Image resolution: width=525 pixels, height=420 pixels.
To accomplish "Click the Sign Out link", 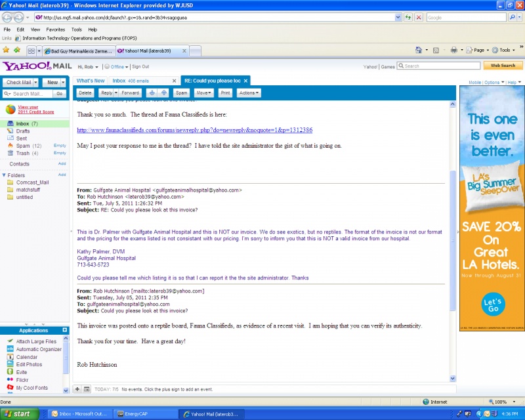I will click(x=140, y=67).
